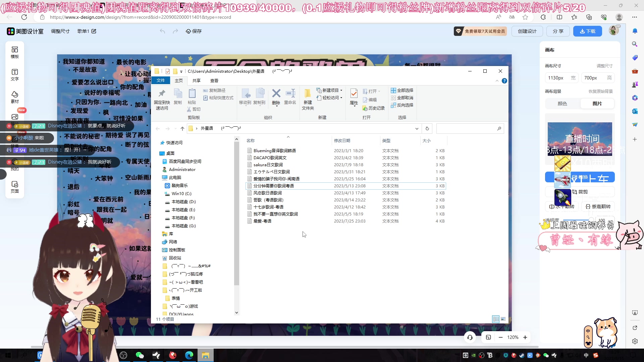Select 本地磁盘 (D:) in navigation tree
Screen dimensions: 644x362
click(x=183, y=201)
